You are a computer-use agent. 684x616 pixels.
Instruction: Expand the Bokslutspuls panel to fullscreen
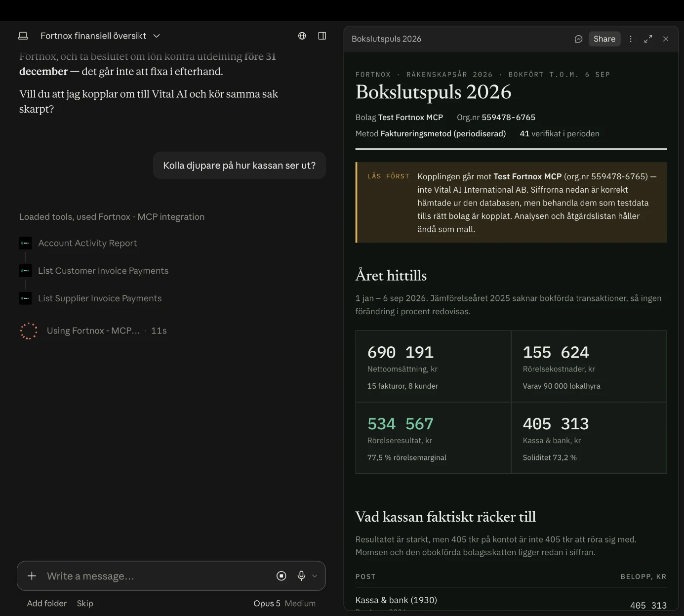pyautogui.click(x=648, y=39)
